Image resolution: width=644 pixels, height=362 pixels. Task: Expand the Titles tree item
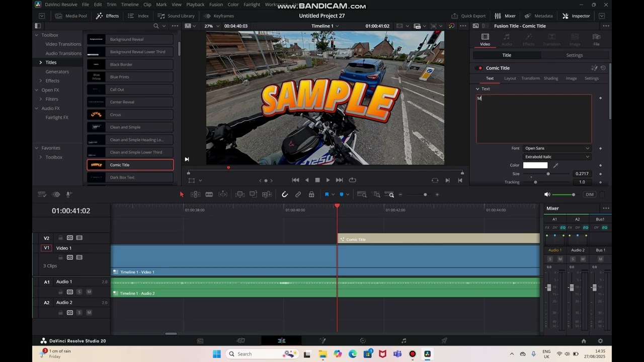(41, 62)
